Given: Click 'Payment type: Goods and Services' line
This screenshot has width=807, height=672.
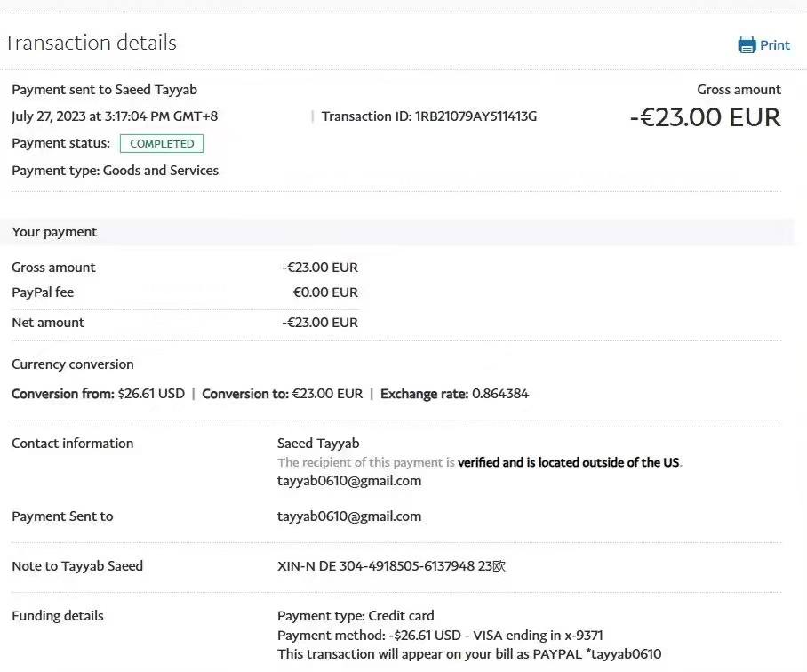Looking at the screenshot, I should pos(115,171).
